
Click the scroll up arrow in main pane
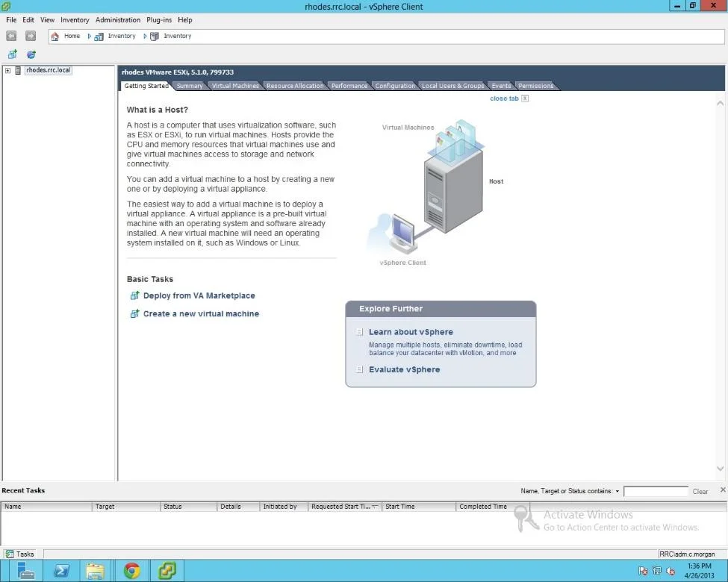[x=720, y=103]
